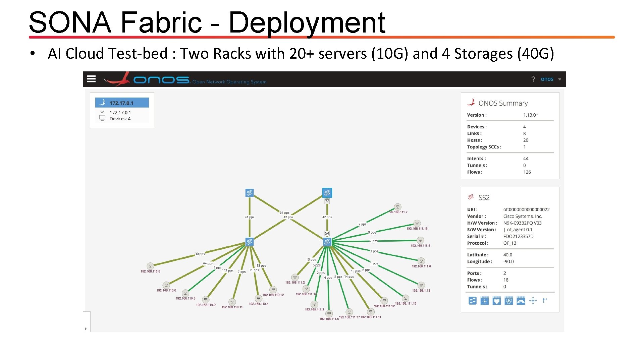Open group view icon in SS2 panel
Viewport: 644px width, 362px height.
508,301
